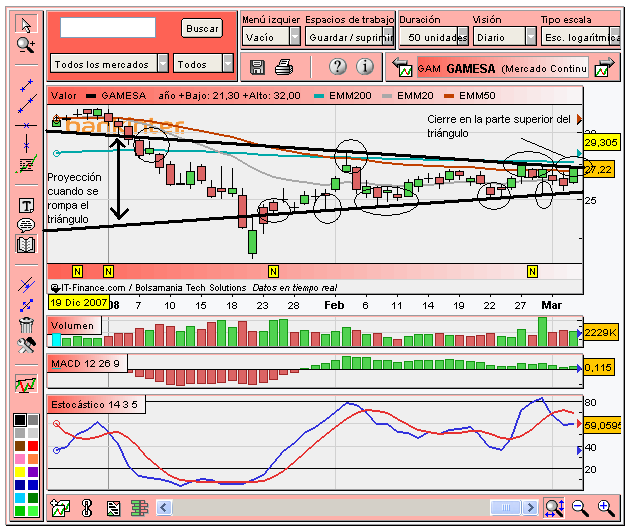Select the purple color swatch
Viewport: 628px width, 530px height.
coord(33,472)
